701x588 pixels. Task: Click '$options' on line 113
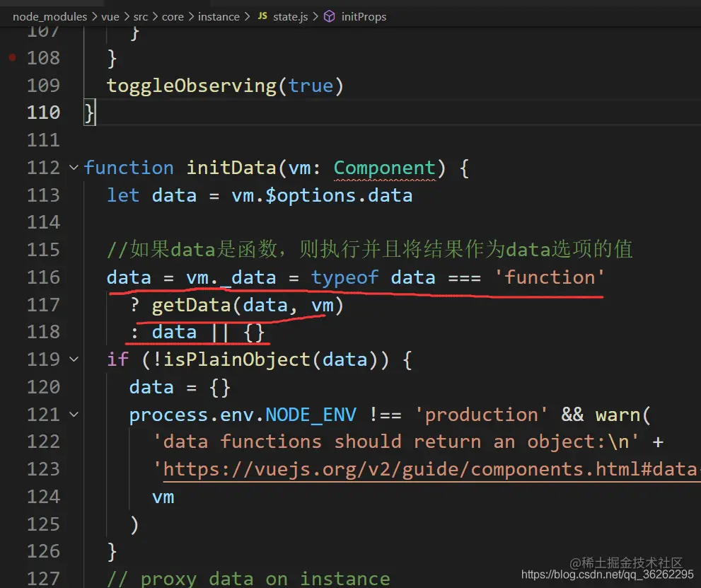click(311, 196)
